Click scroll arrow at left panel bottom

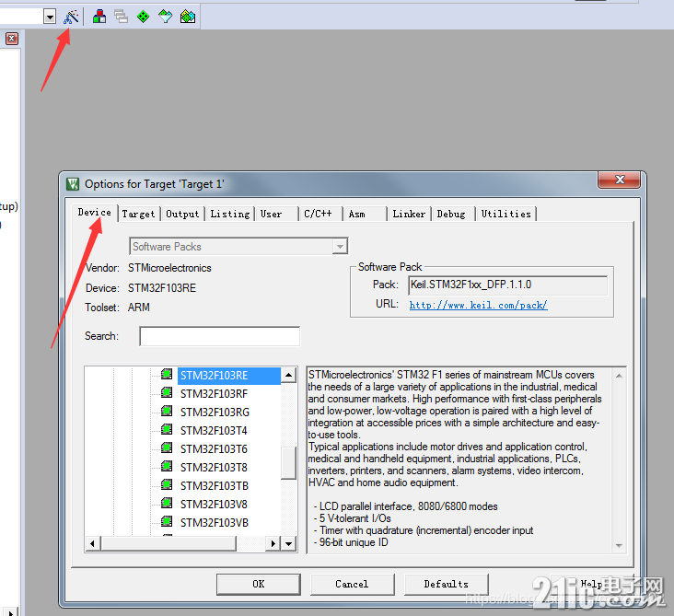tap(11, 611)
